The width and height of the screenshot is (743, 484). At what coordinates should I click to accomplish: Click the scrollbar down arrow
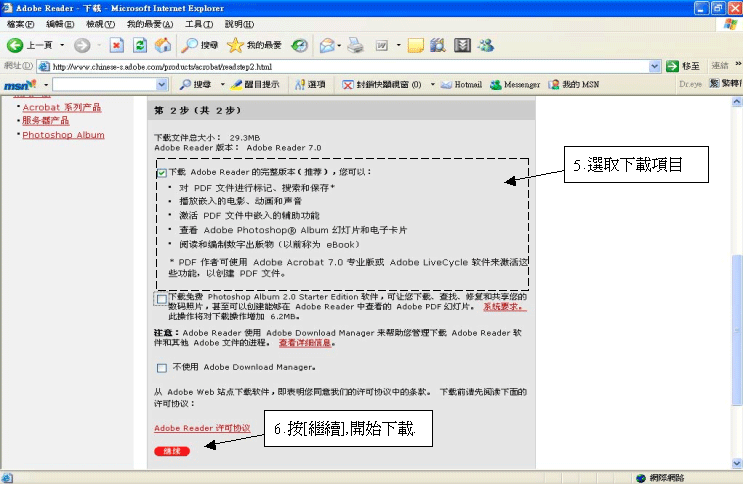tap(737, 464)
